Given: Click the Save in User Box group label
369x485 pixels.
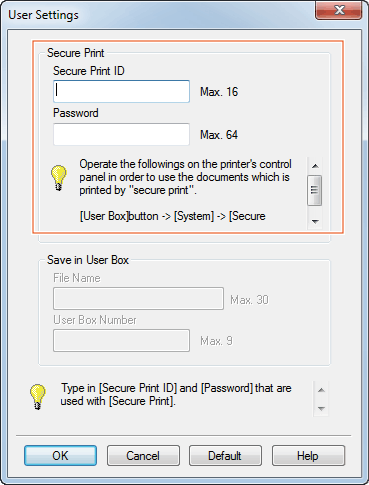Looking at the screenshot, I should pyautogui.click(x=88, y=260).
